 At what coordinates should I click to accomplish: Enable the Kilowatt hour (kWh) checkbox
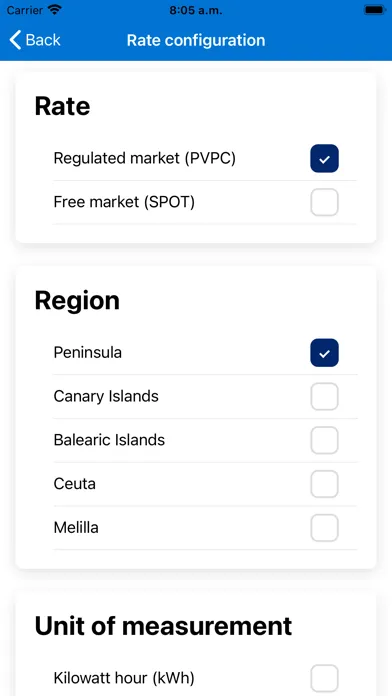[x=325, y=678]
